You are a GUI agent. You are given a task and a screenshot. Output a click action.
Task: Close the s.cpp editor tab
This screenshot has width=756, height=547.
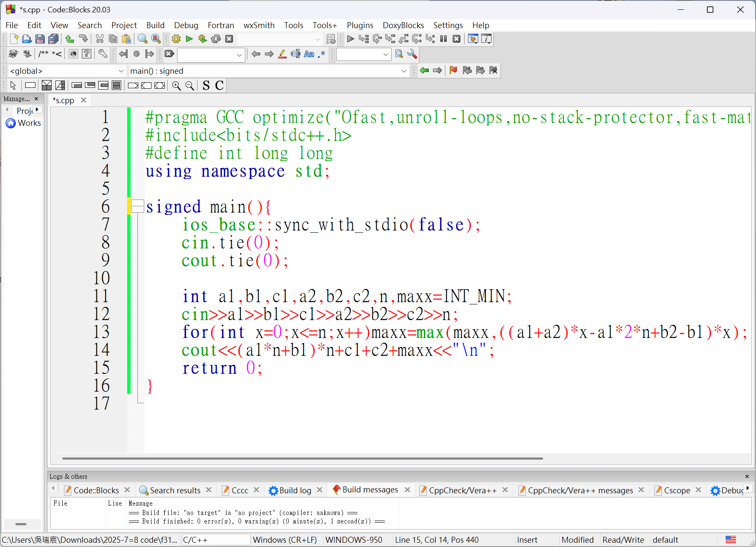(x=84, y=100)
